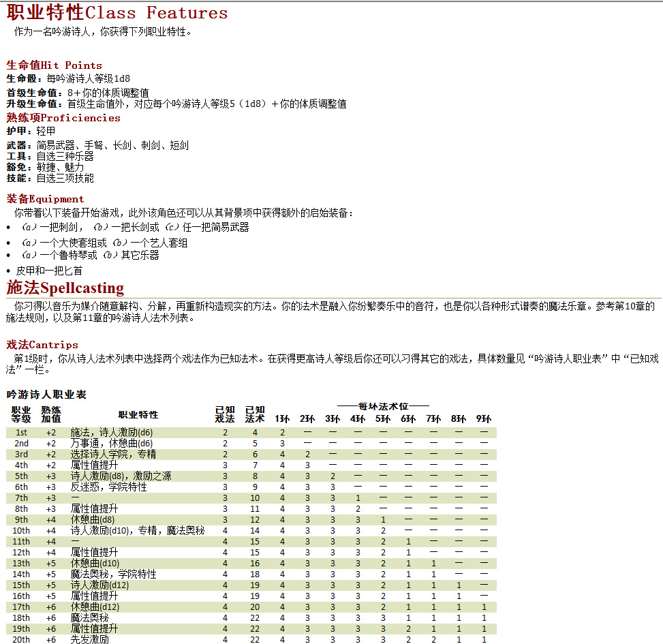Click the 戏法Cantrips subheading
The image size is (663, 644).
pos(42,345)
